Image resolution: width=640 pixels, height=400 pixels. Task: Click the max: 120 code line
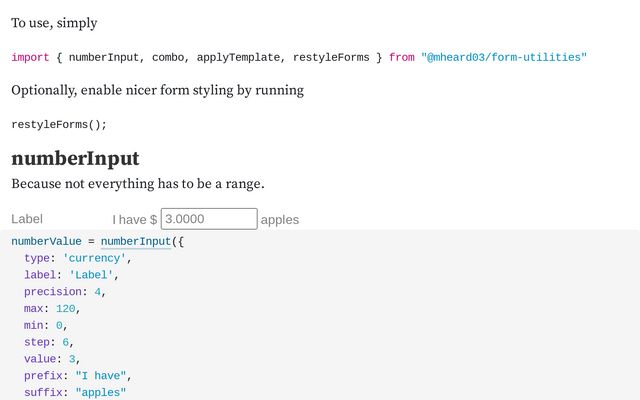50,309
